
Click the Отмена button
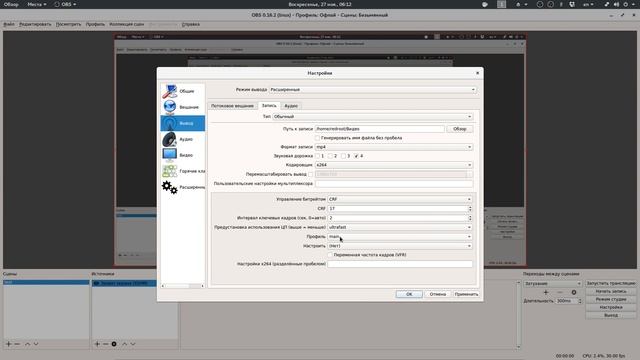coord(438,294)
